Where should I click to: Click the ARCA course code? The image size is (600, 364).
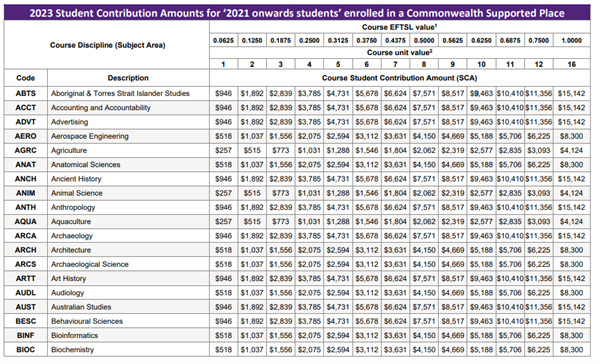[x=26, y=236]
